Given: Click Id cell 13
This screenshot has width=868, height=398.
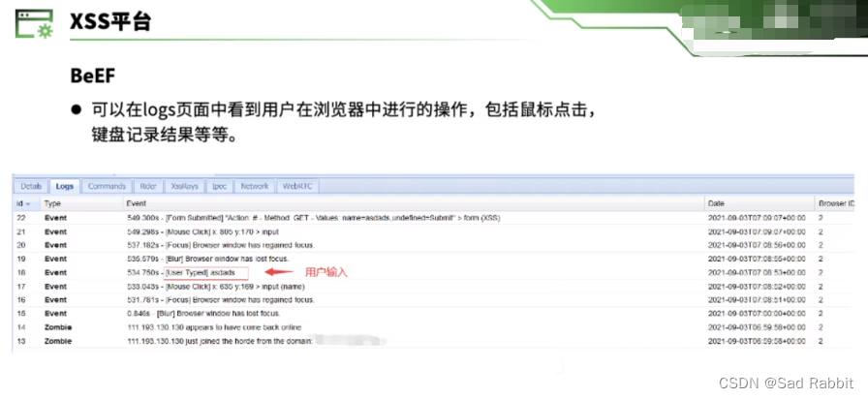Looking at the screenshot, I should tap(21, 342).
